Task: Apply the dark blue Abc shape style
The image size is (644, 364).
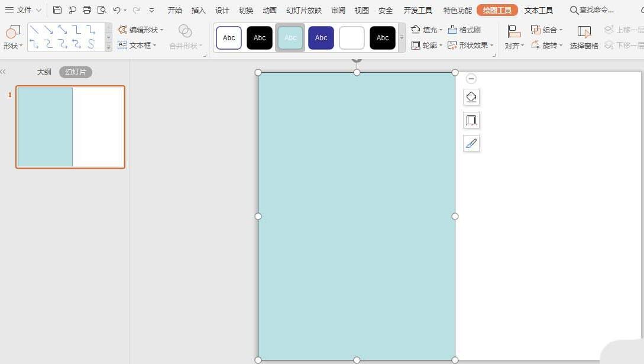Action: pyautogui.click(x=321, y=38)
